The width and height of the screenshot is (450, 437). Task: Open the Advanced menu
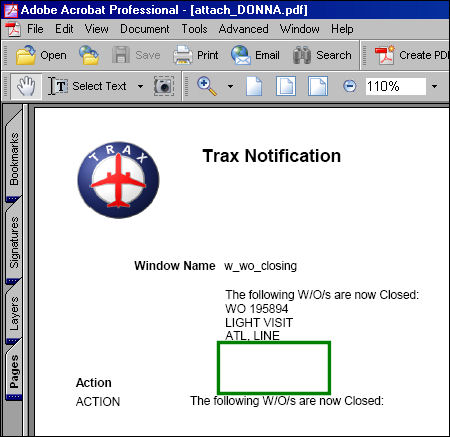[243, 29]
